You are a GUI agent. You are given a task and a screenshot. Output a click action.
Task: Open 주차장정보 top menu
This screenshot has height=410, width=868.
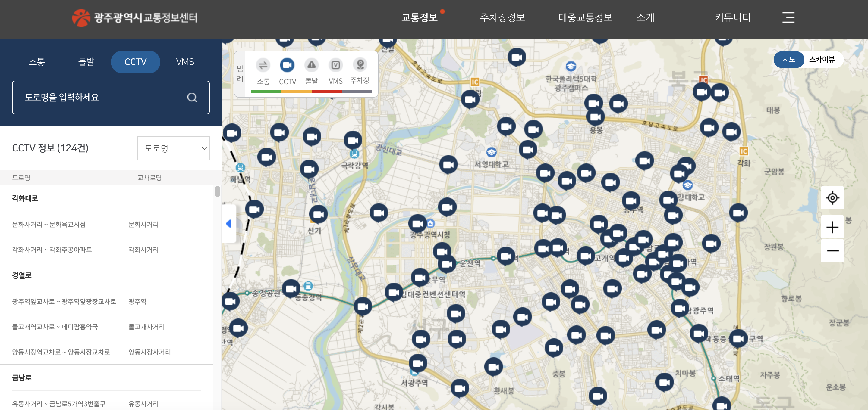tap(502, 17)
